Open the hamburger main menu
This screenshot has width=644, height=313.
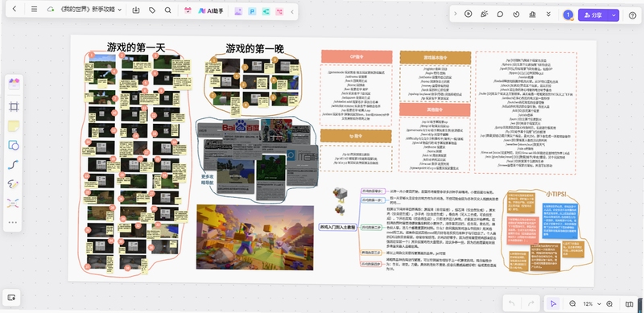click(x=35, y=10)
